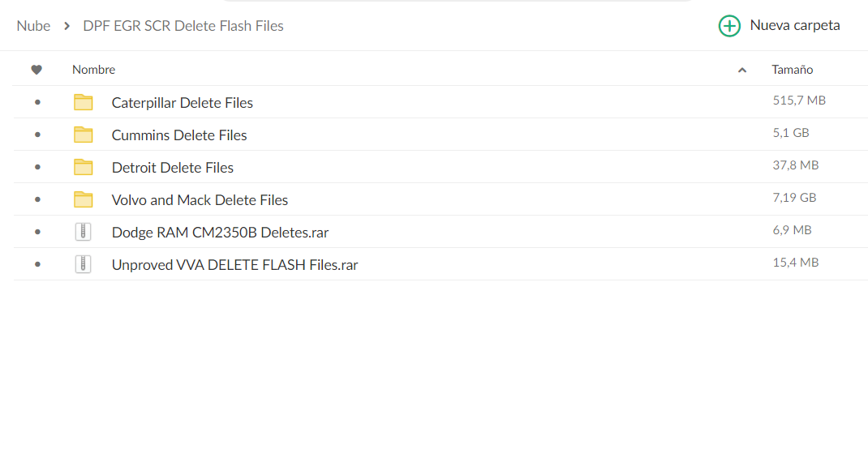This screenshot has height=449, width=868.
Task: Click the Cummins Delete Files folder icon
Action: (83, 135)
